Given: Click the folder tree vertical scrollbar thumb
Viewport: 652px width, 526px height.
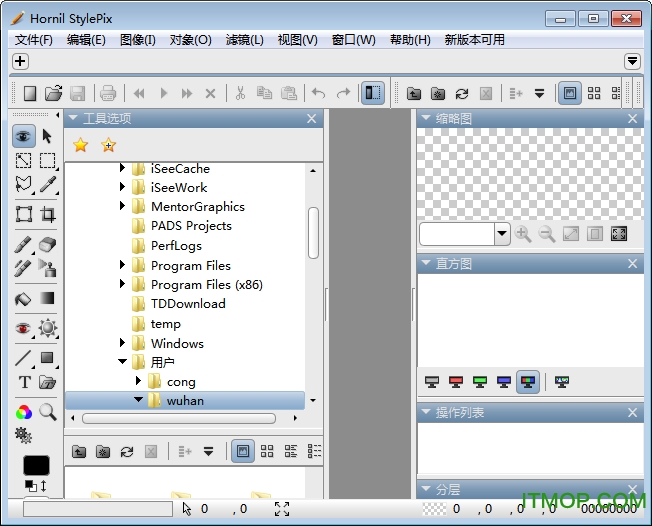Looking at the screenshot, I should [x=313, y=233].
